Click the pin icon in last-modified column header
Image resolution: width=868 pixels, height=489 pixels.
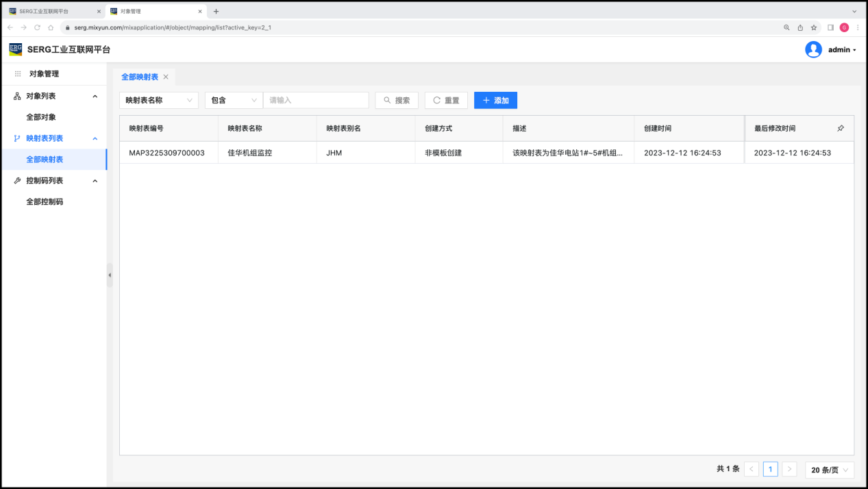[x=841, y=128]
